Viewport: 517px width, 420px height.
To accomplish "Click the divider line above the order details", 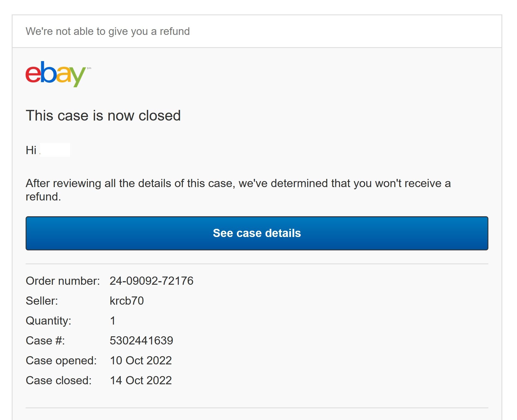I will click(x=256, y=263).
